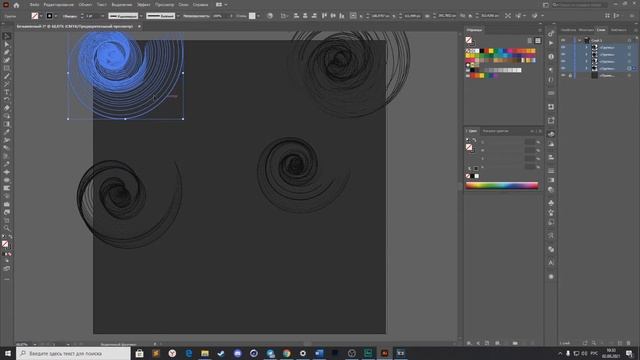Open the Character panel A icon
The width and height of the screenshot is (640, 360).
point(551,263)
